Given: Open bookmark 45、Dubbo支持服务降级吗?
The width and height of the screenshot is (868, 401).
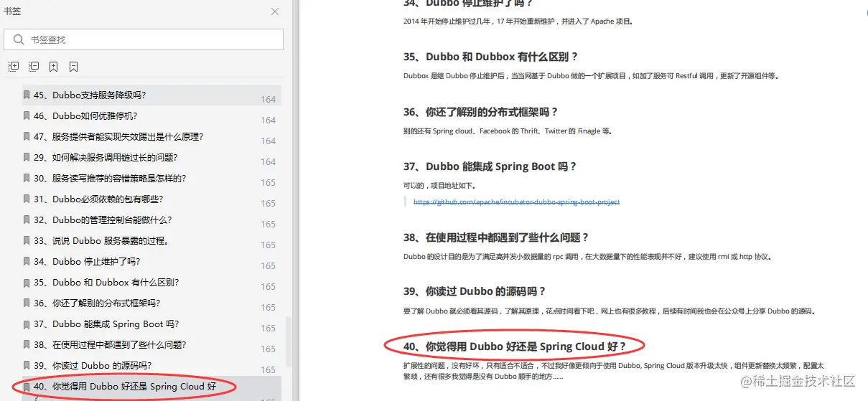Looking at the screenshot, I should [x=90, y=95].
